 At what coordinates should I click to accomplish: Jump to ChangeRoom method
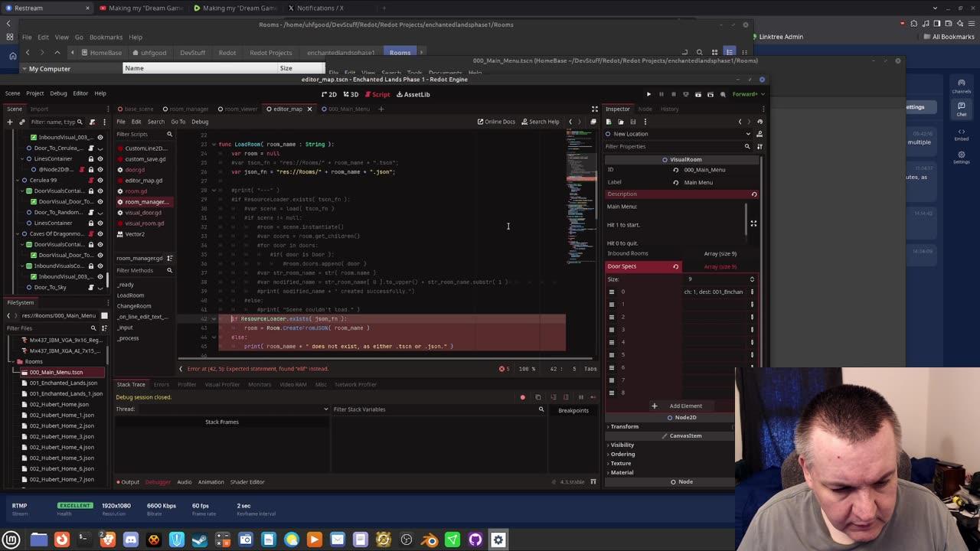click(x=134, y=306)
